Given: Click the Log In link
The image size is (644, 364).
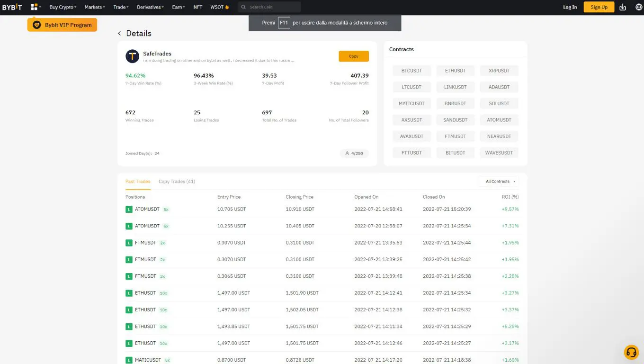Looking at the screenshot, I should (x=570, y=7).
